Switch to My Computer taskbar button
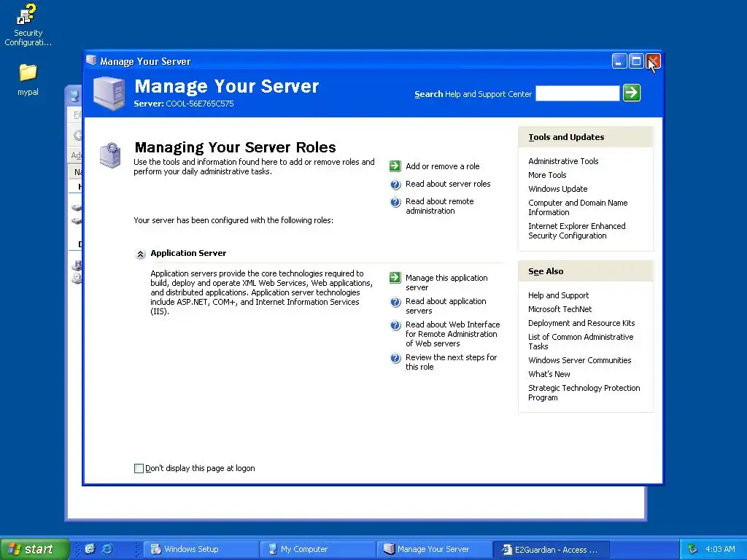 pyautogui.click(x=318, y=549)
